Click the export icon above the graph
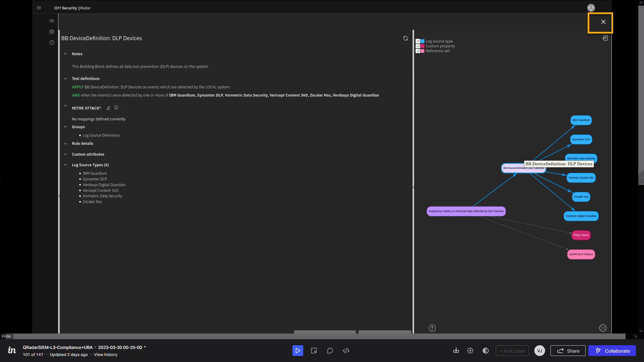The width and height of the screenshot is (644, 362). click(x=605, y=38)
